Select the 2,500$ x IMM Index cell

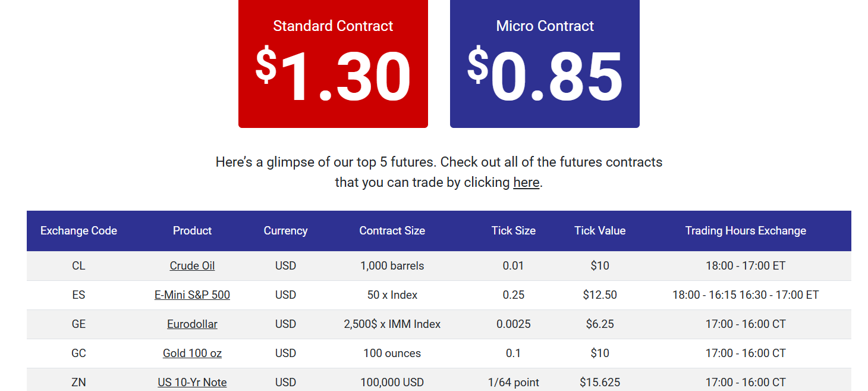392,324
